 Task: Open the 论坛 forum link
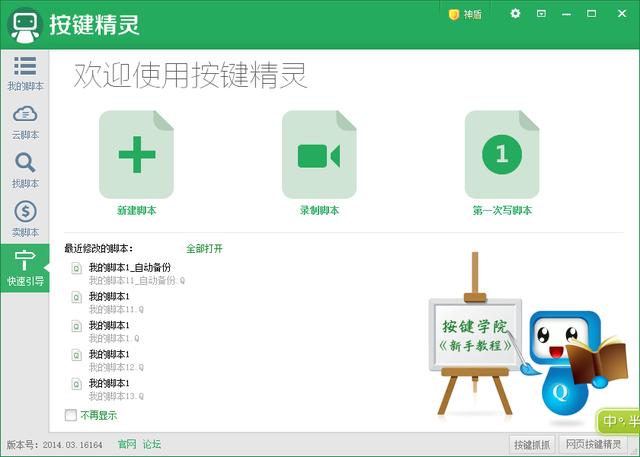click(152, 444)
